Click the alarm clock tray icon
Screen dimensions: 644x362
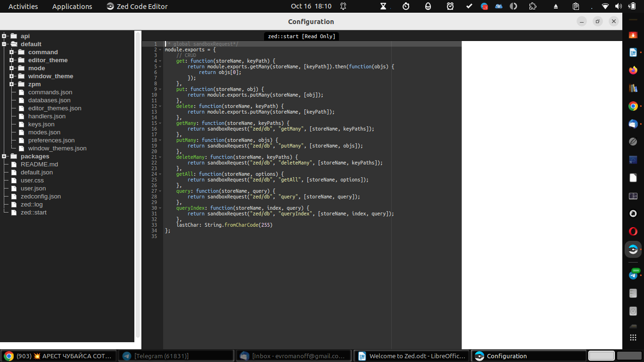[450, 7]
